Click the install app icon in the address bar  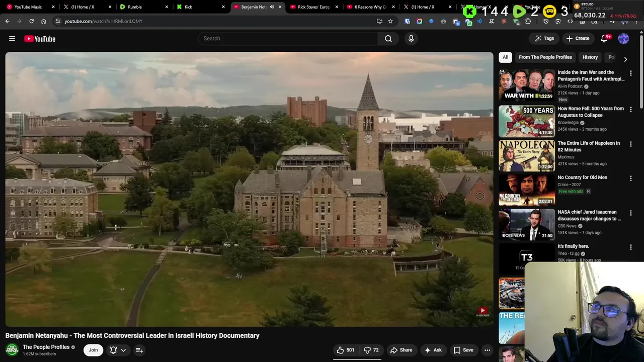click(379, 21)
